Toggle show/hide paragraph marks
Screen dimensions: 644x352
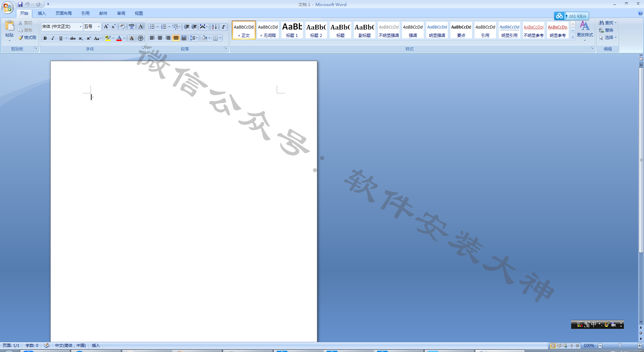coord(223,27)
